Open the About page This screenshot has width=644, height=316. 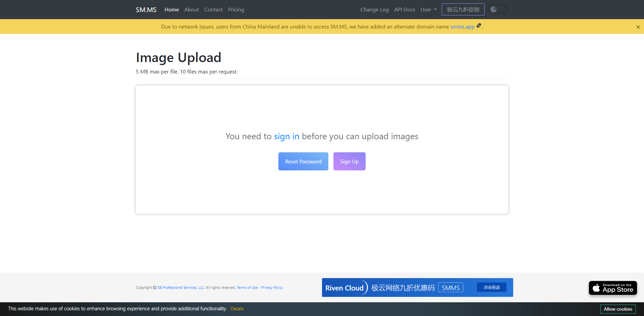click(x=192, y=10)
